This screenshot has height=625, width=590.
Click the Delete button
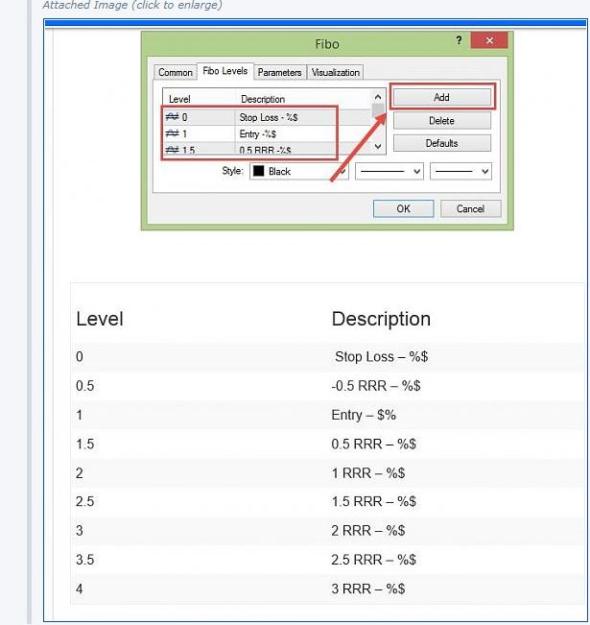(442, 120)
